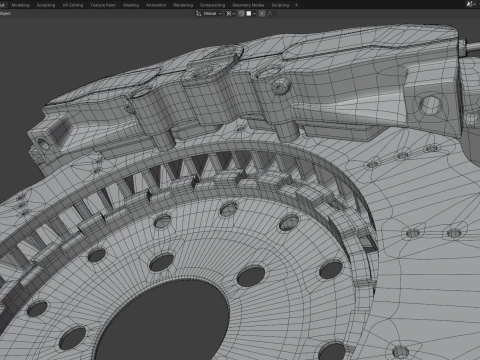Viewport: 480px width, 360px height.
Task: Switch to the Sculpting workspace tab
Action: pyautogui.click(x=46, y=5)
